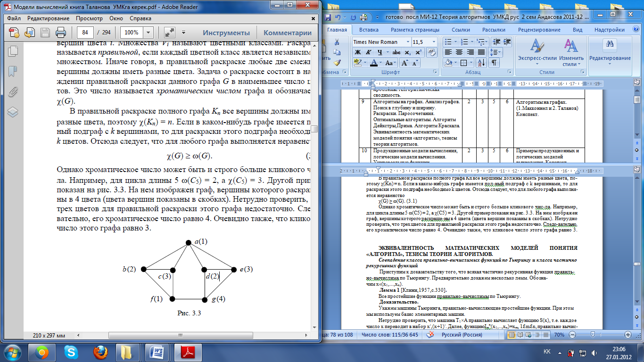Open the font size 11,5 dropdown
Image resolution: width=644 pixels, height=362 pixels.
(x=434, y=42)
